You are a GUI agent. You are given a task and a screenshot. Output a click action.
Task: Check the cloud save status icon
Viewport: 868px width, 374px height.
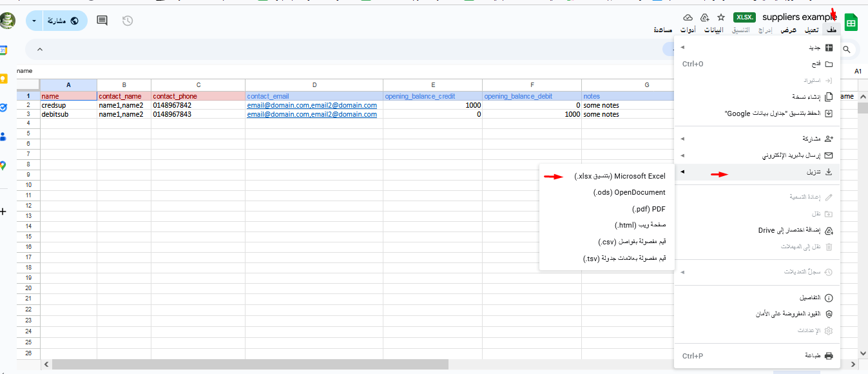coord(688,17)
